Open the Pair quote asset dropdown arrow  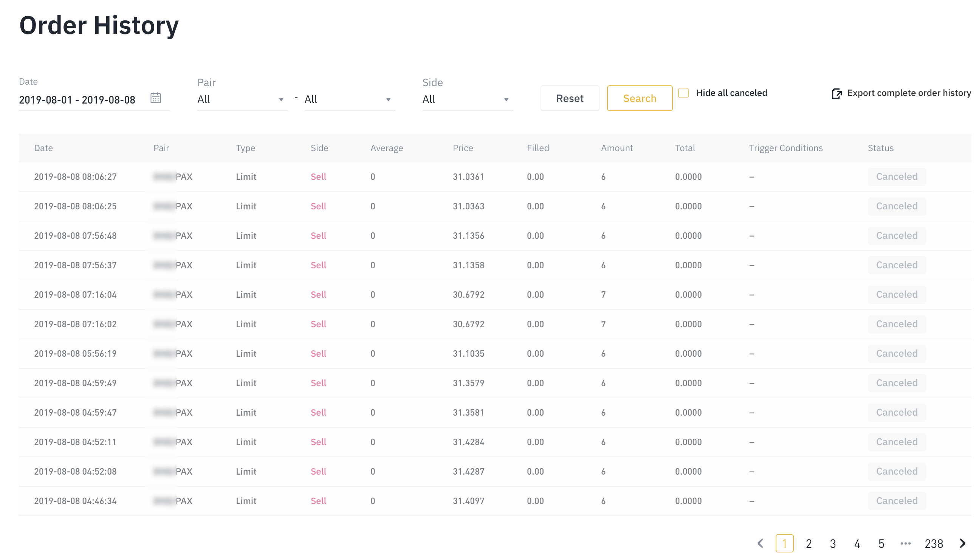[x=389, y=99]
